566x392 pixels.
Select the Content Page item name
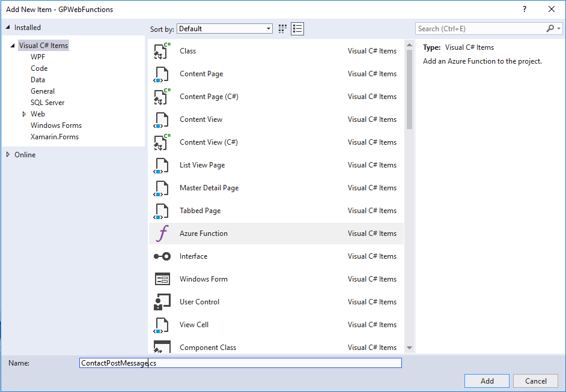[201, 74]
